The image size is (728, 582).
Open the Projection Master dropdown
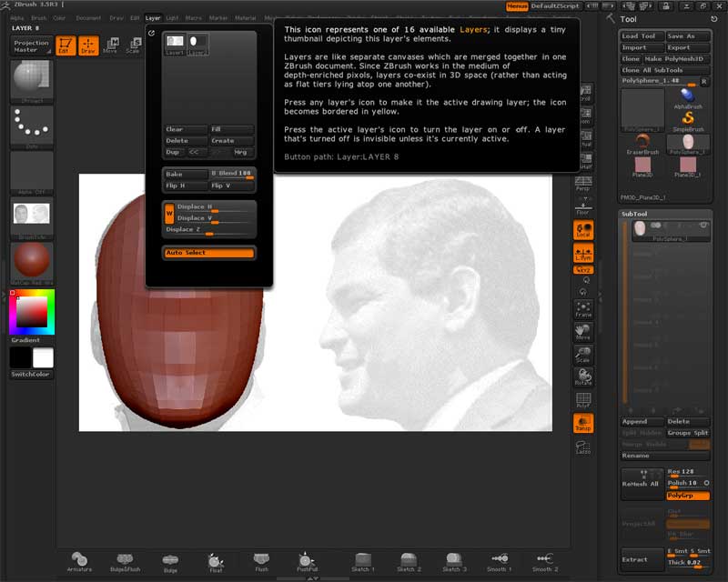pyautogui.click(x=31, y=46)
